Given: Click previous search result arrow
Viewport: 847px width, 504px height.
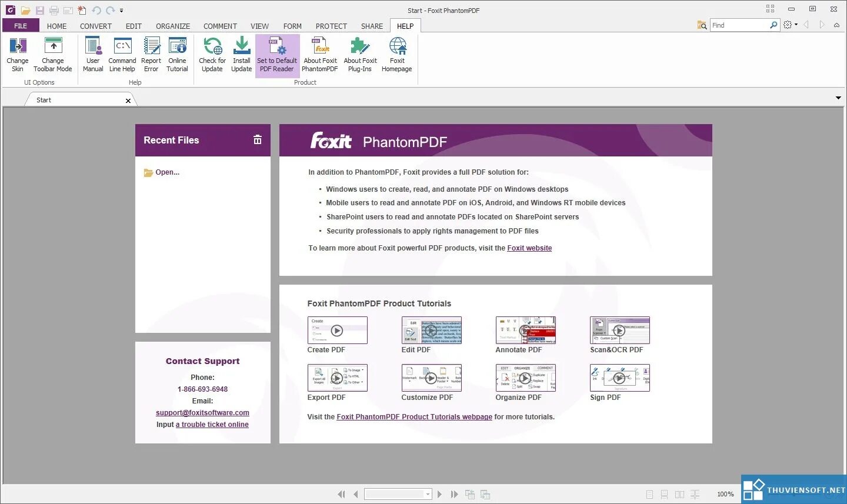Looking at the screenshot, I should (x=806, y=25).
